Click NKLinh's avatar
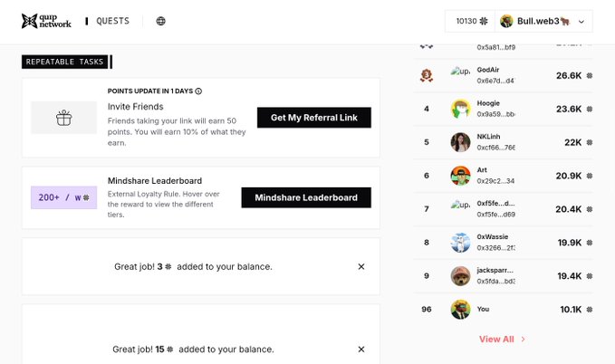615x364 pixels. coord(460,142)
